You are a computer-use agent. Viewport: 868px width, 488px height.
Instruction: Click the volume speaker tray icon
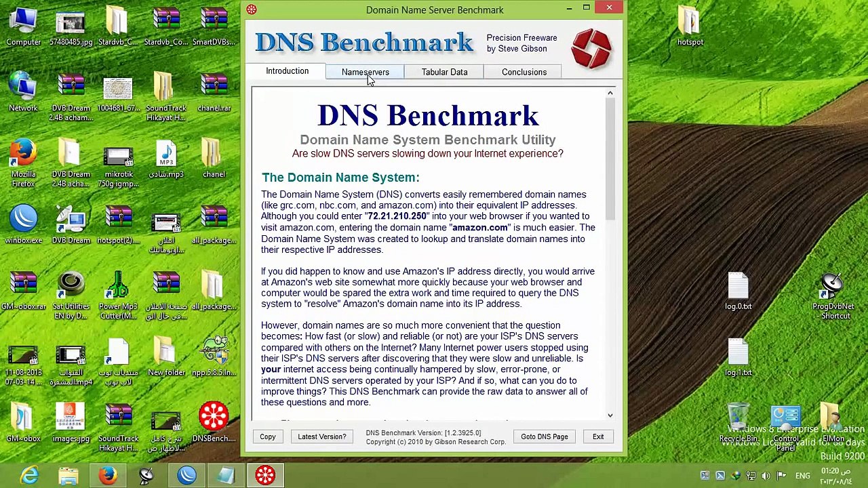(x=766, y=476)
